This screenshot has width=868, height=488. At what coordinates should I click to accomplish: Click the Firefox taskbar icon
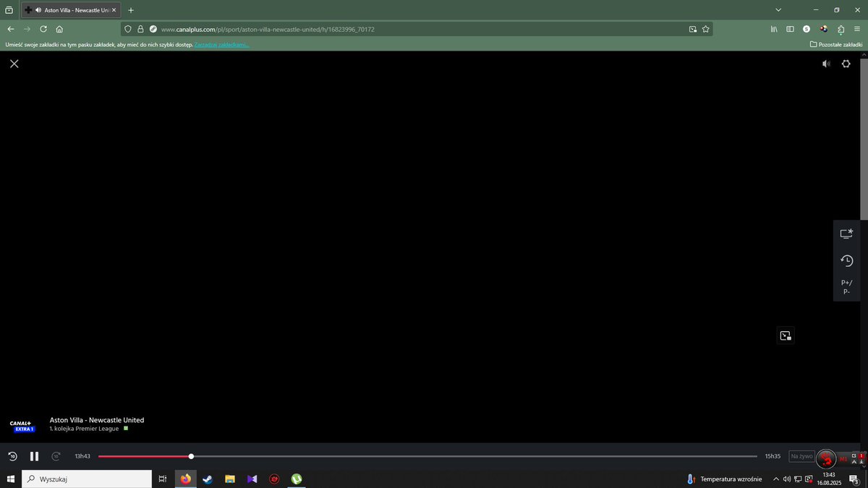[x=185, y=479]
